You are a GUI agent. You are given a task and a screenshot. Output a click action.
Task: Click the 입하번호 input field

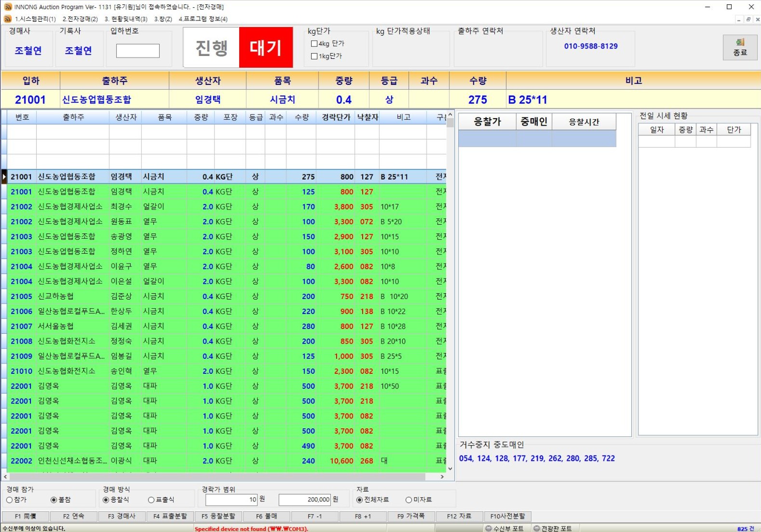click(137, 51)
